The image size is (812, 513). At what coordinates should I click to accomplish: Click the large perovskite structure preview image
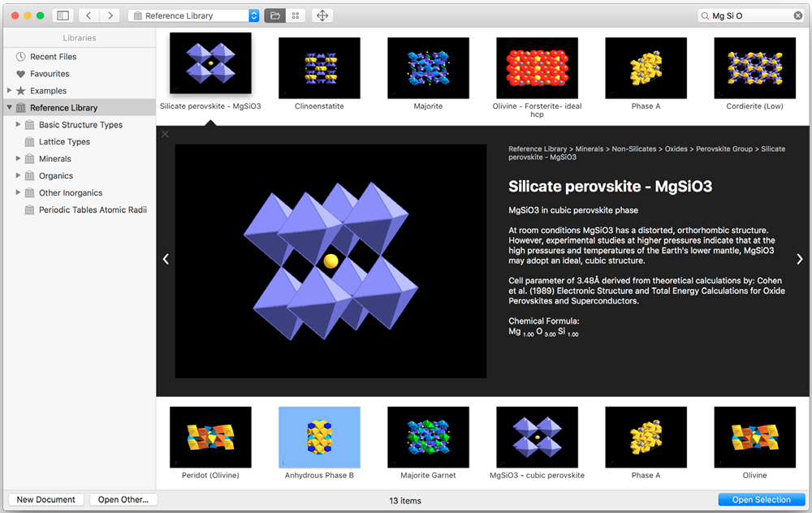(330, 261)
